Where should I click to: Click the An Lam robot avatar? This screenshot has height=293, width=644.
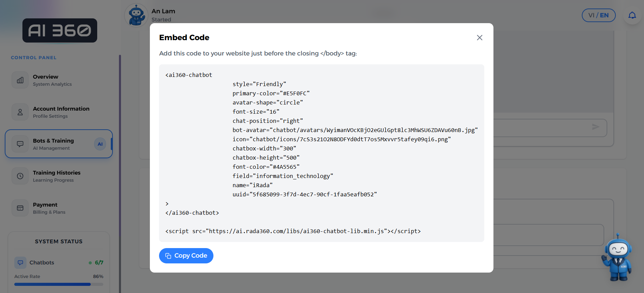(x=136, y=15)
